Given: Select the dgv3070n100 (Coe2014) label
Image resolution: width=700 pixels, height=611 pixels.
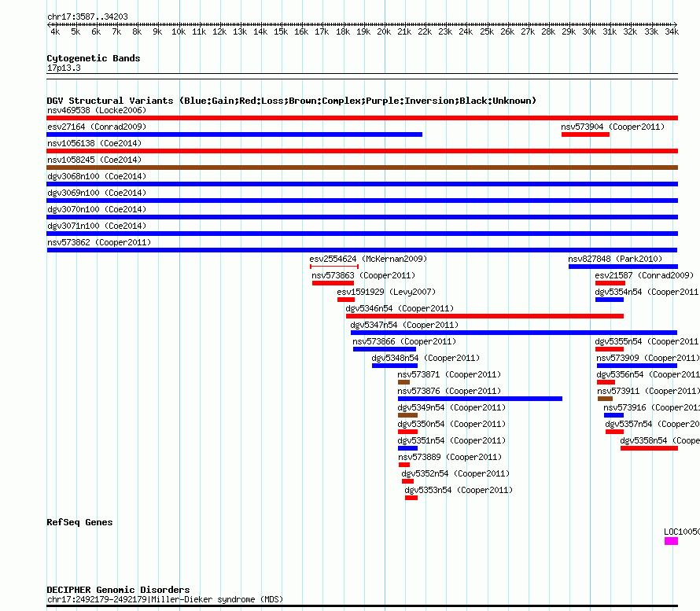Looking at the screenshot, I should (x=97, y=209).
